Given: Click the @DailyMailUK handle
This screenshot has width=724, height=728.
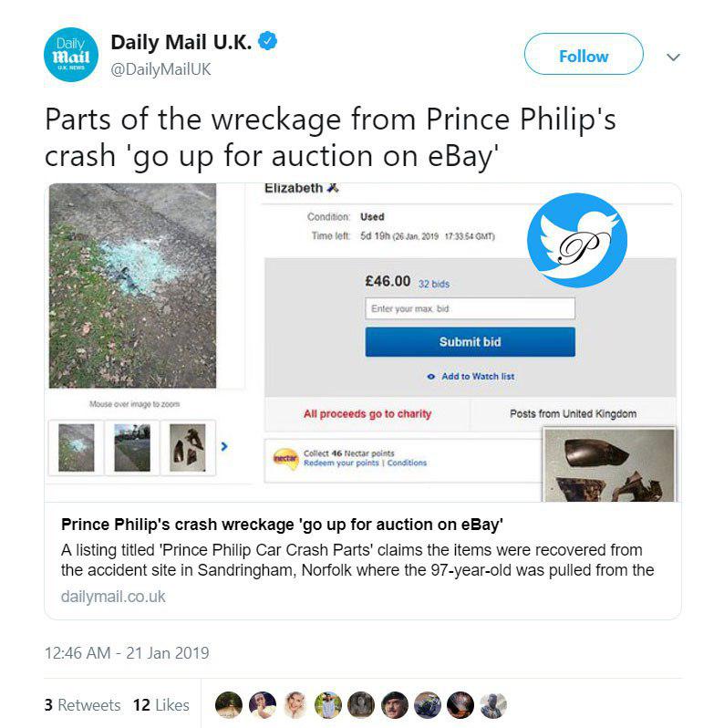Looking at the screenshot, I should 160,69.
